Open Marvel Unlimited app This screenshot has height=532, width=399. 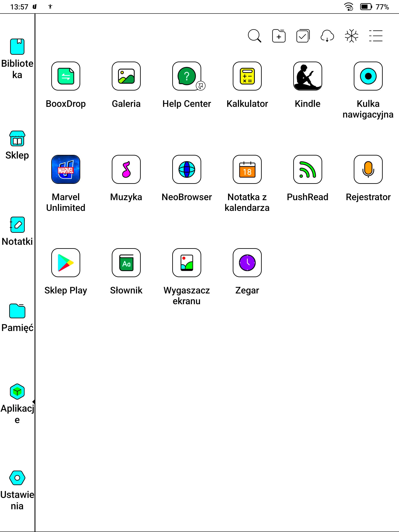click(66, 169)
